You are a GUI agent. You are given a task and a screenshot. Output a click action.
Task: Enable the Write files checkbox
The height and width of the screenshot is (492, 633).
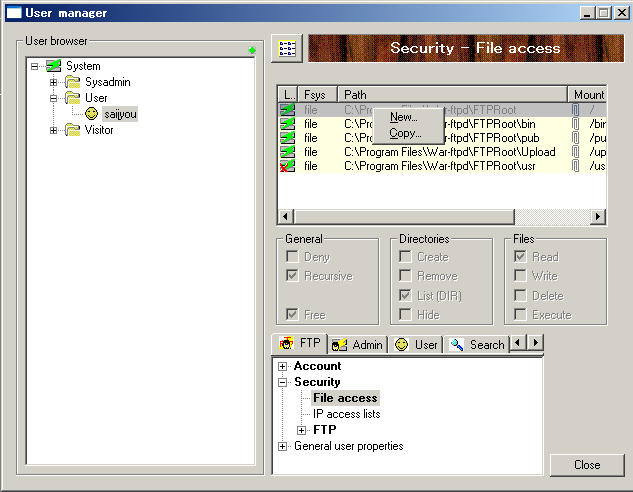[x=521, y=276]
